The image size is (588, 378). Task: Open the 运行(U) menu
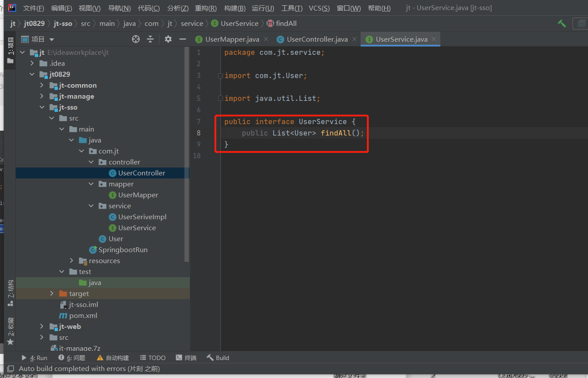263,8
